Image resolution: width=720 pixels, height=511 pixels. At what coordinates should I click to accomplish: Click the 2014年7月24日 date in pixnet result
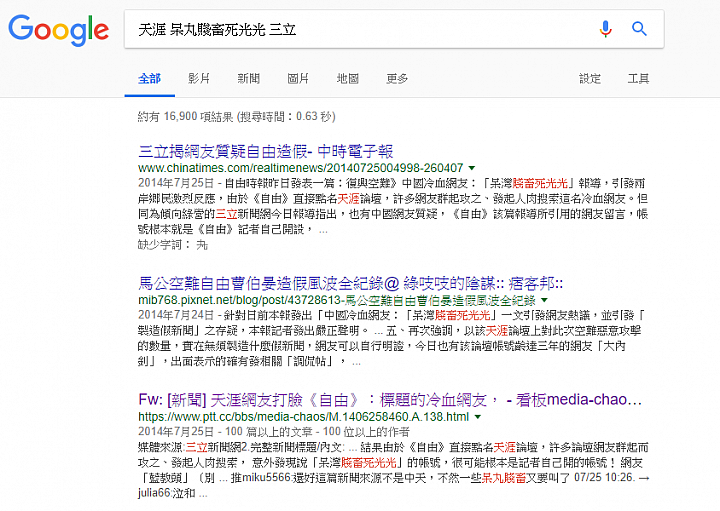(175, 315)
